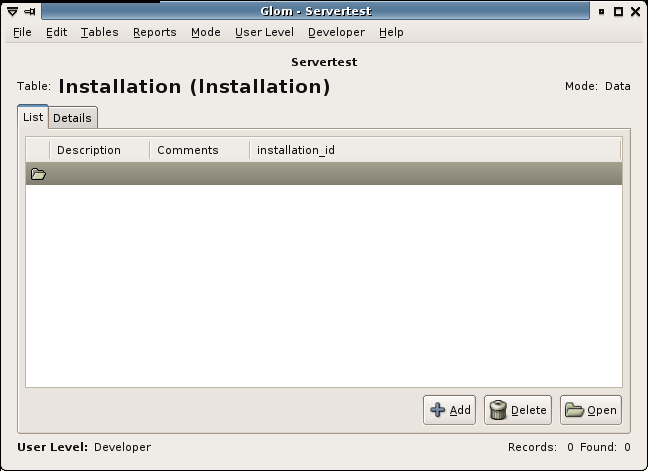This screenshot has width=648, height=471.
Task: Open the window menu triangle icon
Action: (x=12, y=12)
